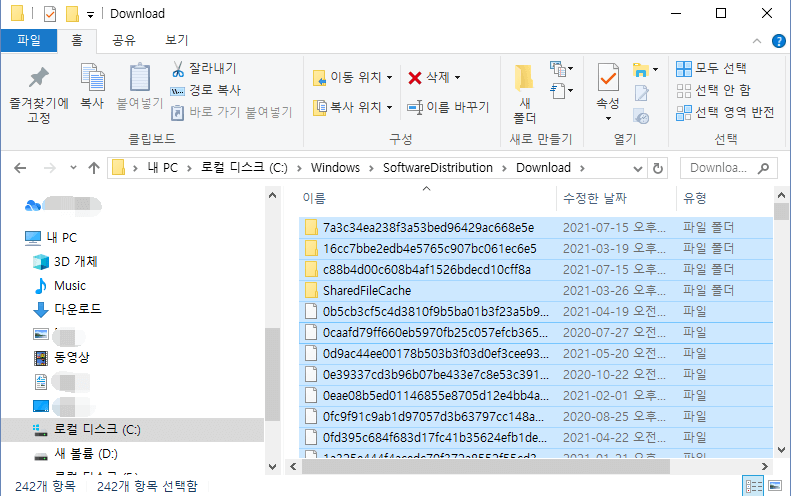
Task: Select file starting with 0fd395c684f683d1
Action: (536, 437)
